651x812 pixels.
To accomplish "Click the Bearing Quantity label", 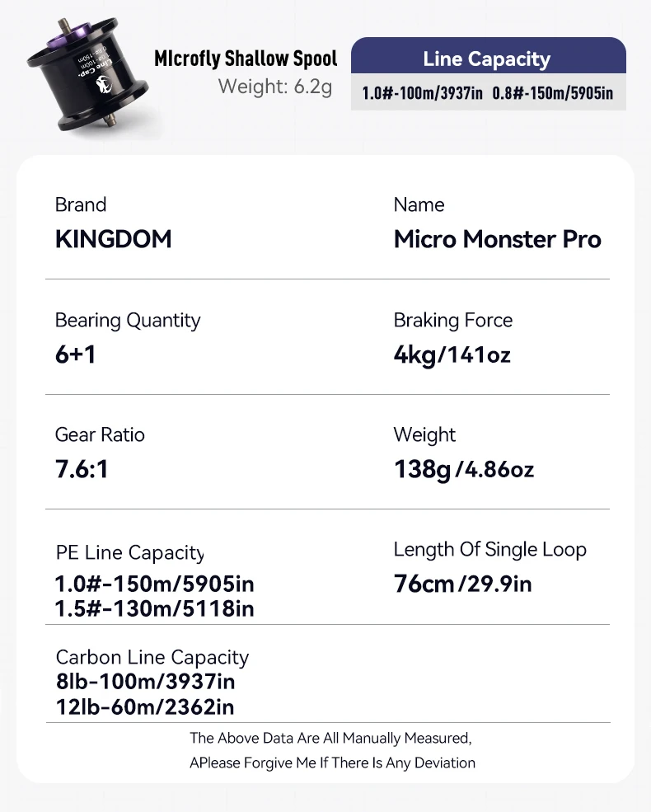I will 128,320.
